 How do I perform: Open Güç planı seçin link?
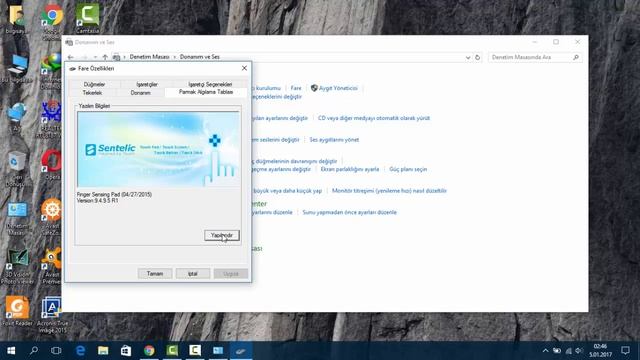point(408,169)
